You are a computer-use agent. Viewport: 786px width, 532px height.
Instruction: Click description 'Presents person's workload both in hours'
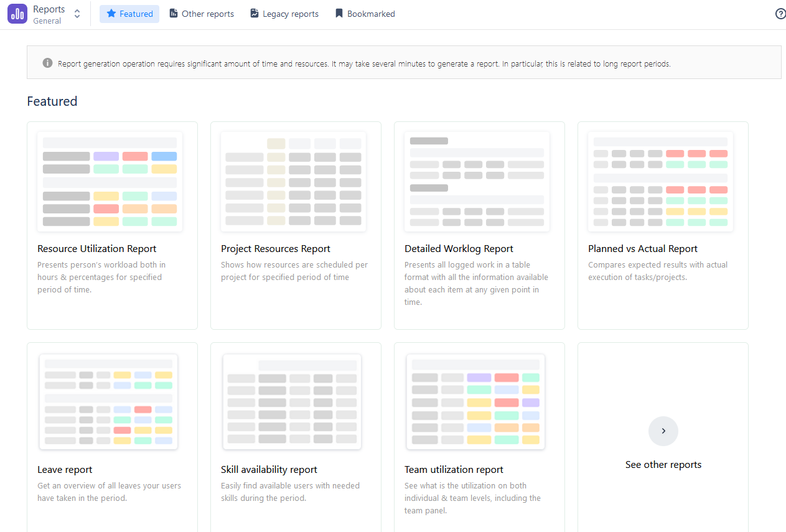101,277
